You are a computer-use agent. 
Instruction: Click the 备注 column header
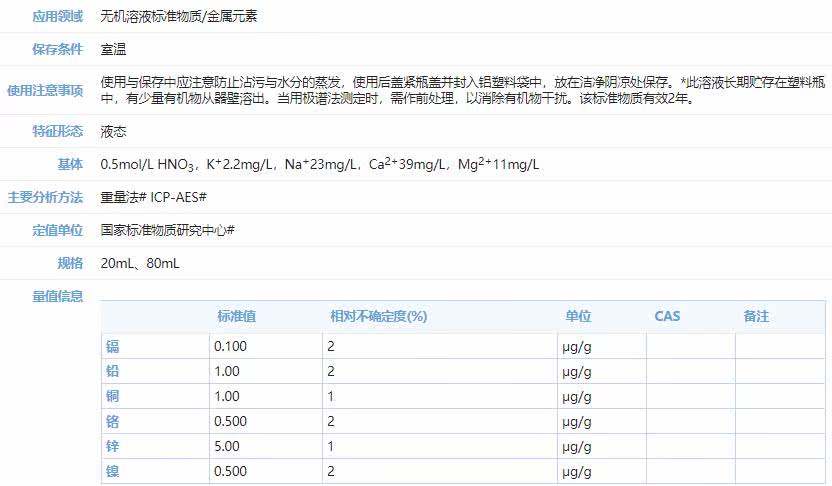(756, 316)
